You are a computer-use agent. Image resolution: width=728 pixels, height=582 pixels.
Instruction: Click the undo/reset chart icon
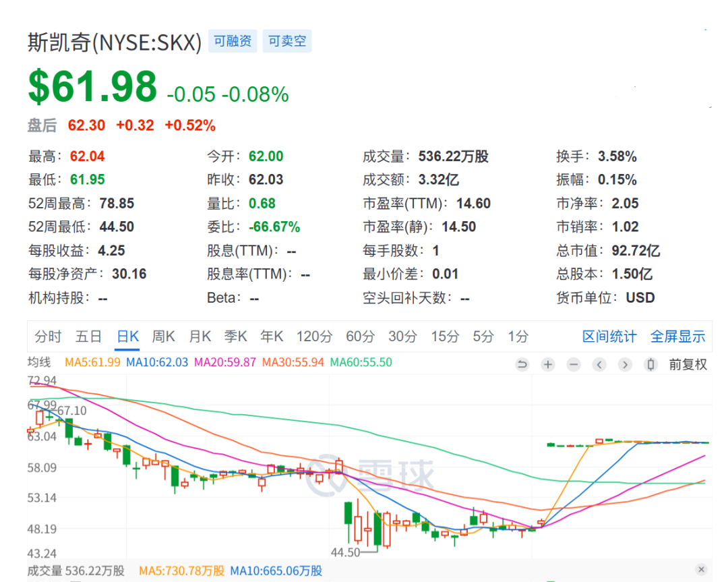tap(522, 365)
